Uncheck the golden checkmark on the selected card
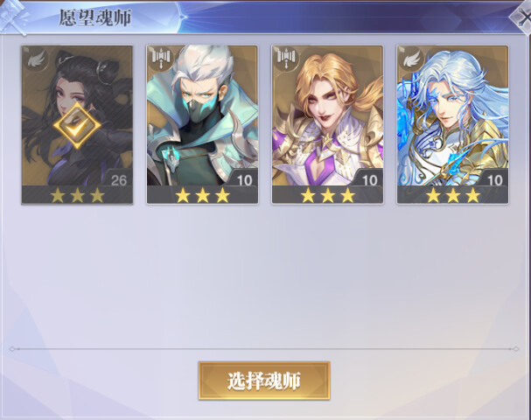This screenshot has height=420, width=531. point(77,126)
